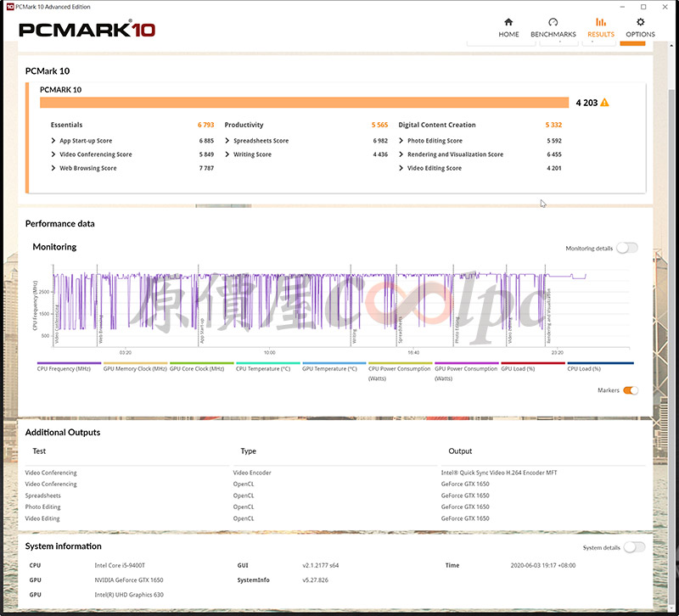Viewport: 679px width, 616px height.
Task: Click the Home house icon
Action: pyautogui.click(x=508, y=22)
